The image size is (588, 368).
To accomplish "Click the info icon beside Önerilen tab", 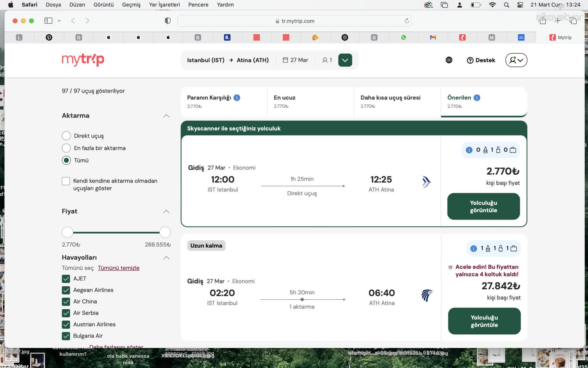I will click(477, 97).
